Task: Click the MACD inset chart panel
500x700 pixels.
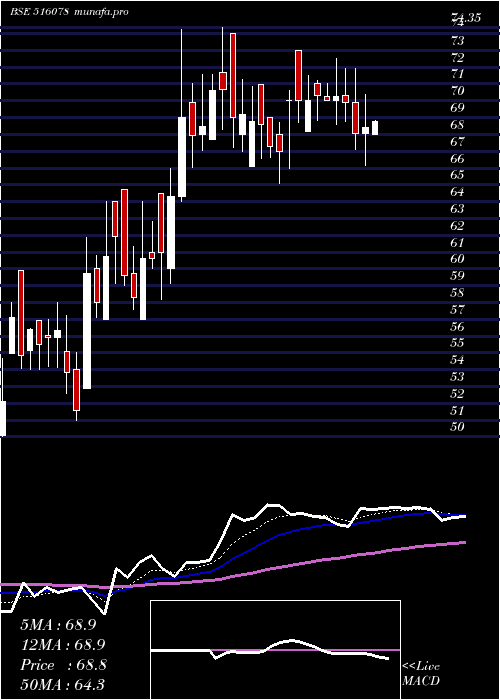Action: click(275, 650)
